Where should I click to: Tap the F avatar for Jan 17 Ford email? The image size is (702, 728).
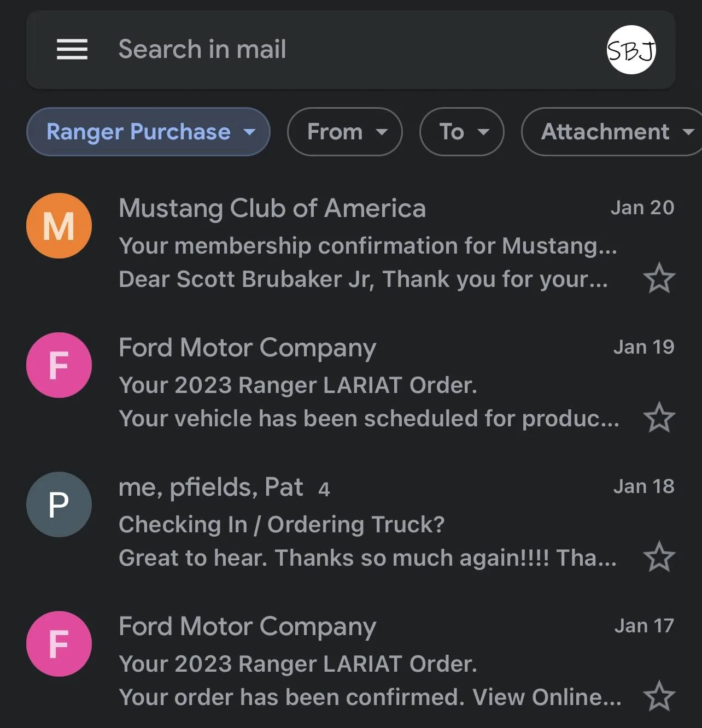pos(59,644)
